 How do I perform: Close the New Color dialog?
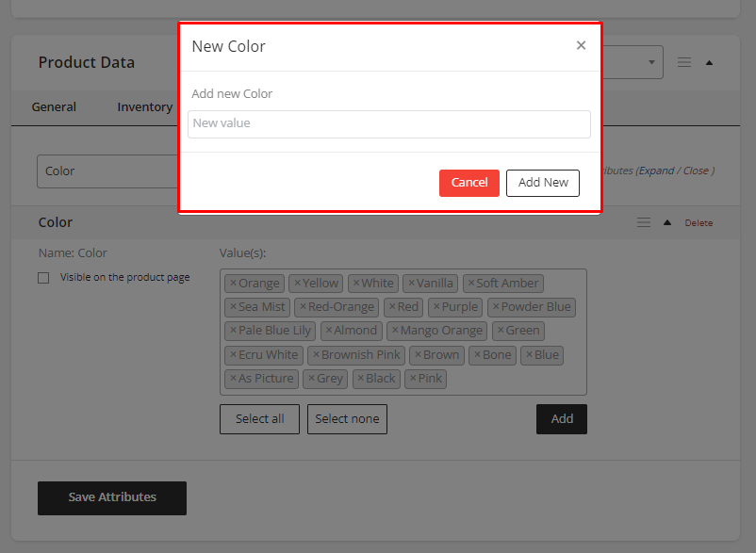(x=581, y=45)
